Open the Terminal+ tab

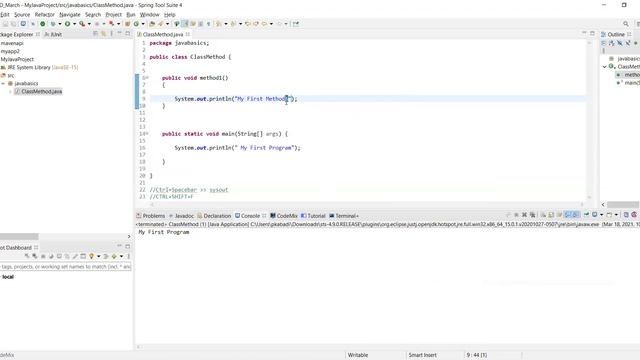[x=344, y=216]
